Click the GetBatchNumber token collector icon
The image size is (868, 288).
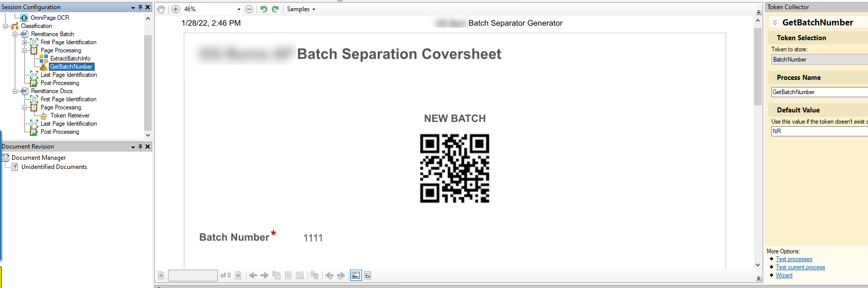(x=44, y=67)
